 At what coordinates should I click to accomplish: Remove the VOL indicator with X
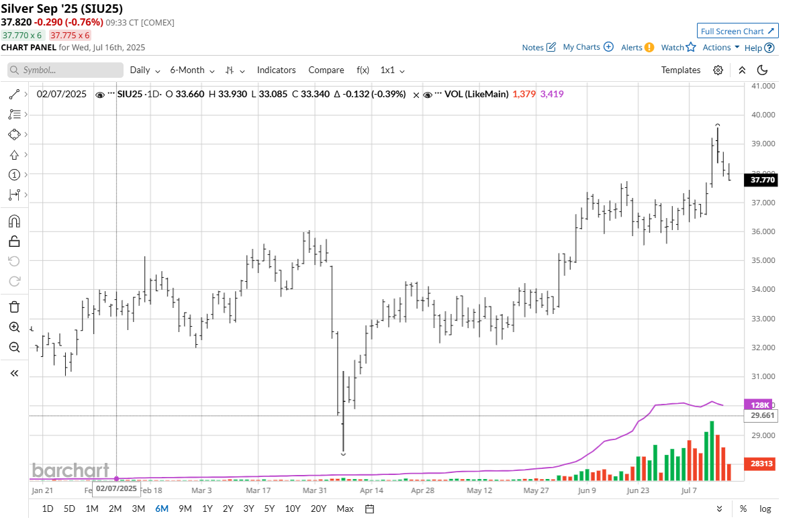[x=416, y=95]
